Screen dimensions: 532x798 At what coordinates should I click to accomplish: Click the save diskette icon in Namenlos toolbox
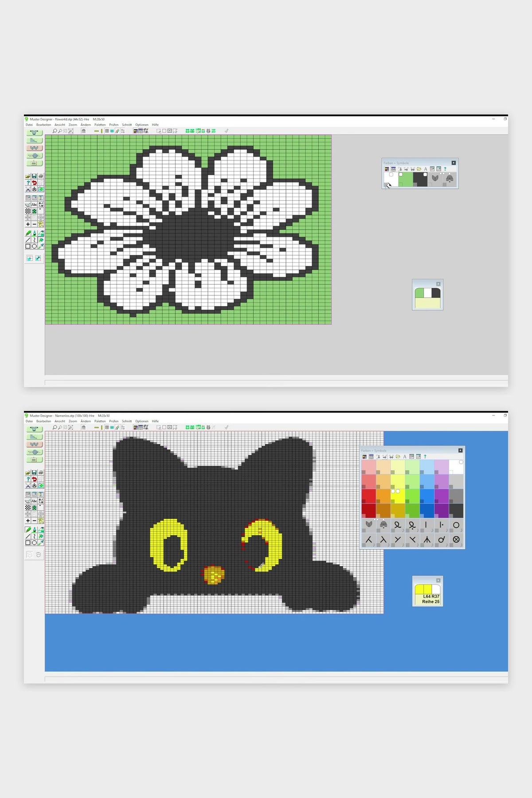click(x=34, y=473)
